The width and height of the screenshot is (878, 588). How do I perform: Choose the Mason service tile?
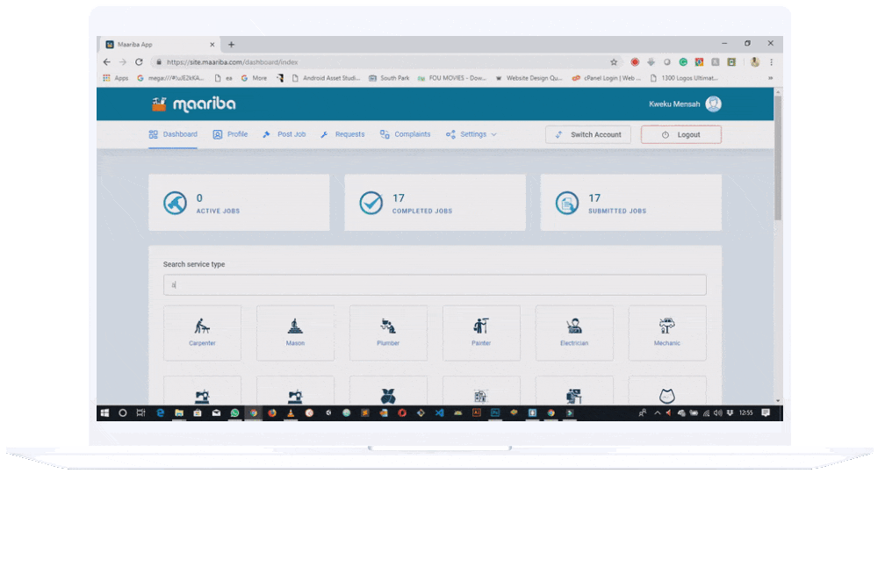(295, 332)
